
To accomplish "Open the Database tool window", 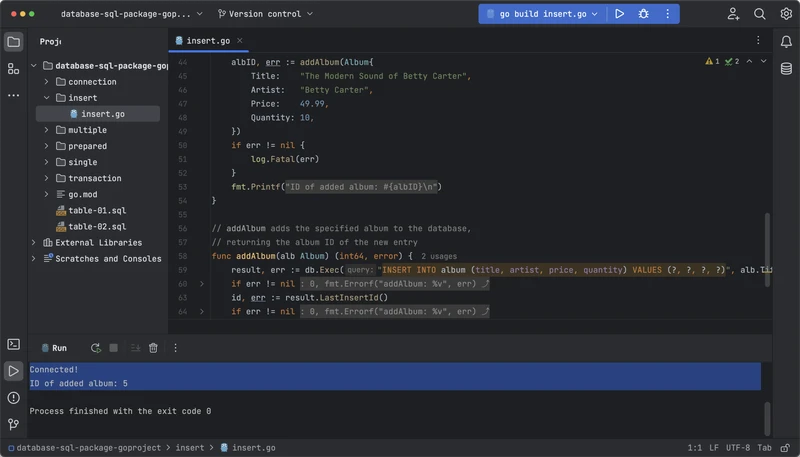I will click(786, 68).
